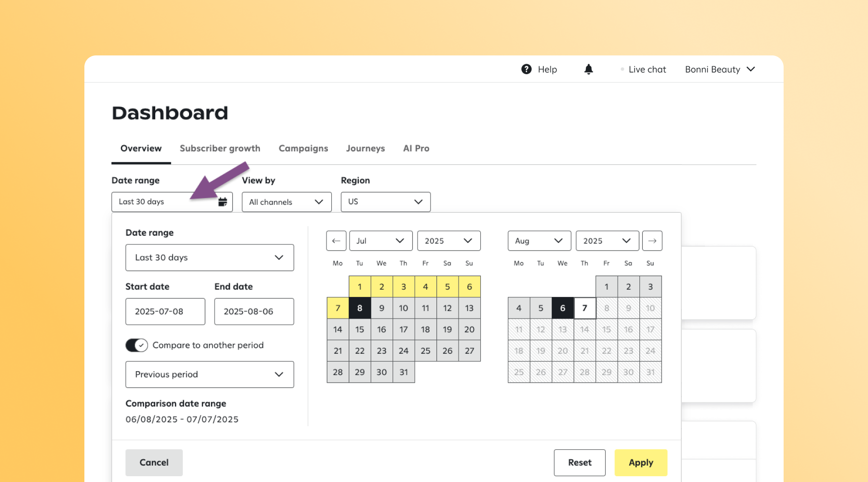This screenshot has height=482, width=868.
Task: Click the Start date input field
Action: coord(165,311)
